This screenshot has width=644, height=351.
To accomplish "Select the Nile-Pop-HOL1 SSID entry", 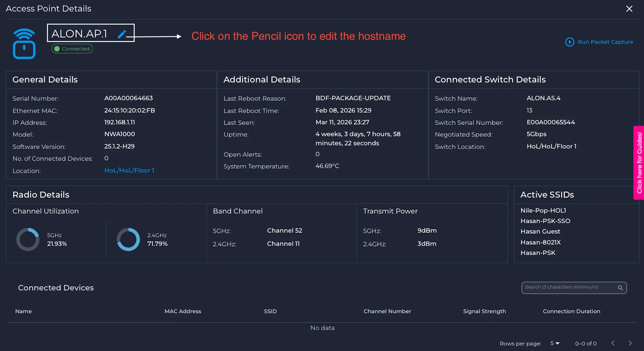I will coord(543,210).
